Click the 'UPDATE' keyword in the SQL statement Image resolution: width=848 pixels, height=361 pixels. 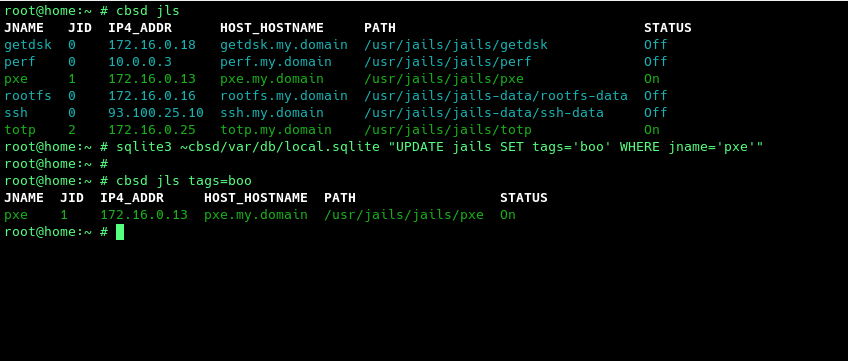[420, 146]
